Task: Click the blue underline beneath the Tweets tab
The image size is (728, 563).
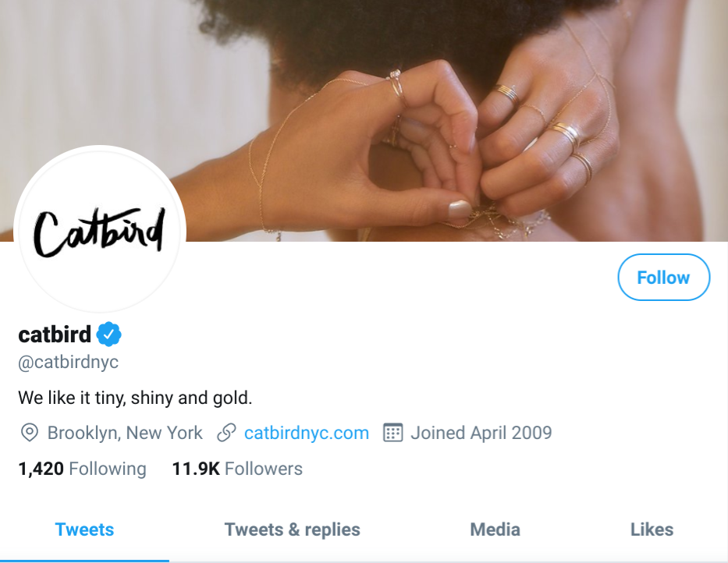Action: tap(84, 560)
